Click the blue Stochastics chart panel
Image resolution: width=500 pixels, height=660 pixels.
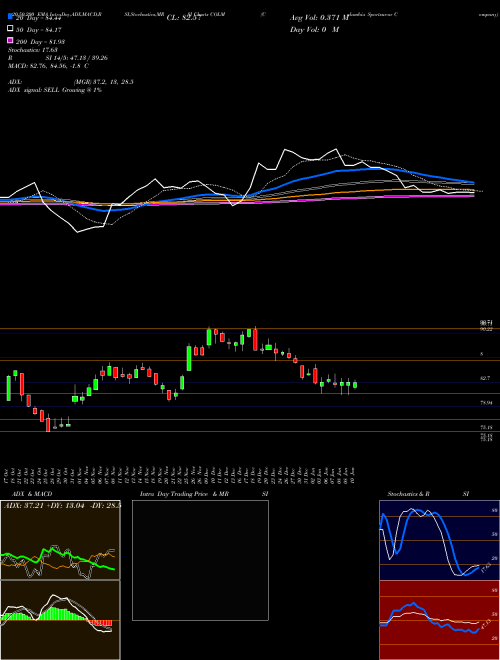(x=440, y=540)
